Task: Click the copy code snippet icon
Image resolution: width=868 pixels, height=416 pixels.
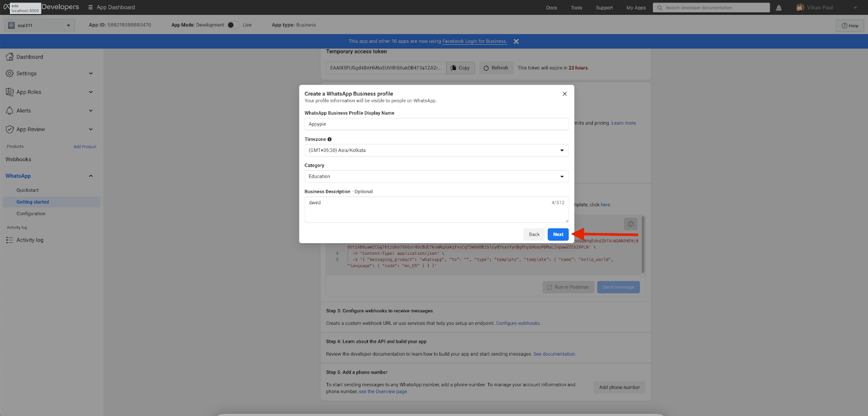Action: coord(630,224)
